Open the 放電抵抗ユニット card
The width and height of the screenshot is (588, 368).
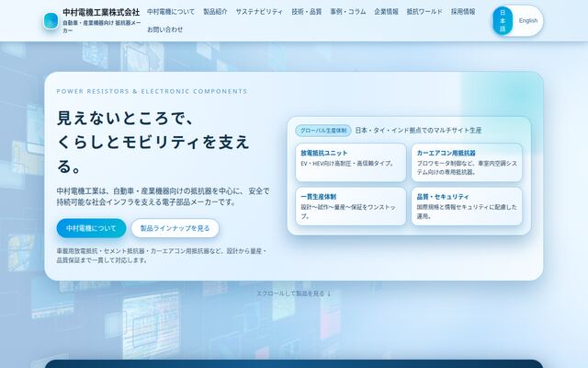(351, 162)
